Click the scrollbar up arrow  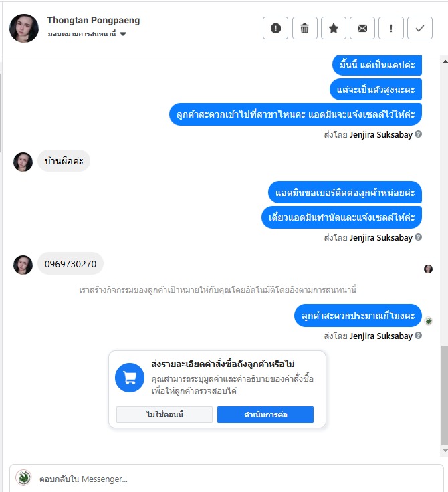[445, 61]
